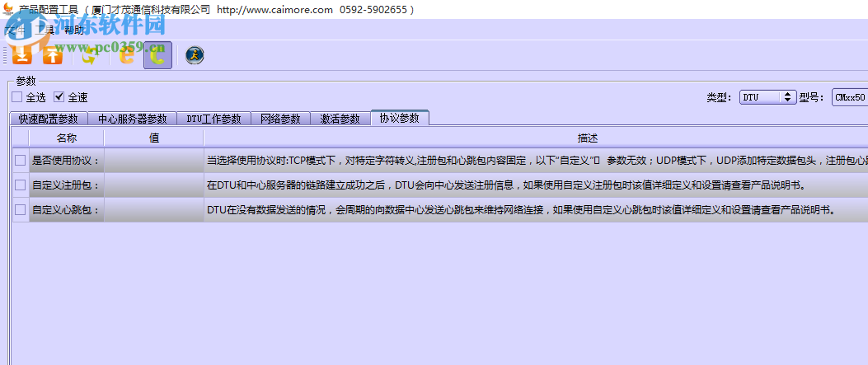Click the orange download-arrow toolbar icon

21,55
